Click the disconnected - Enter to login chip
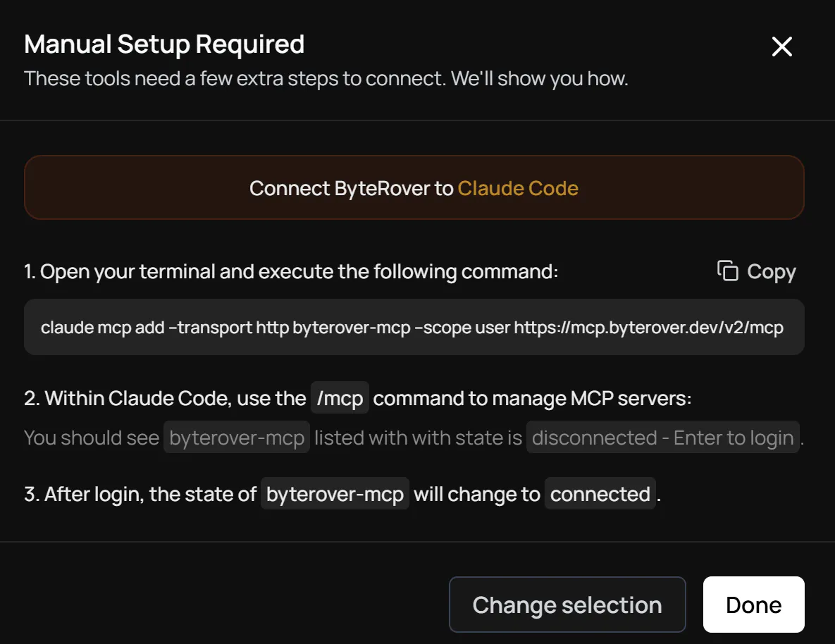 tap(662, 438)
